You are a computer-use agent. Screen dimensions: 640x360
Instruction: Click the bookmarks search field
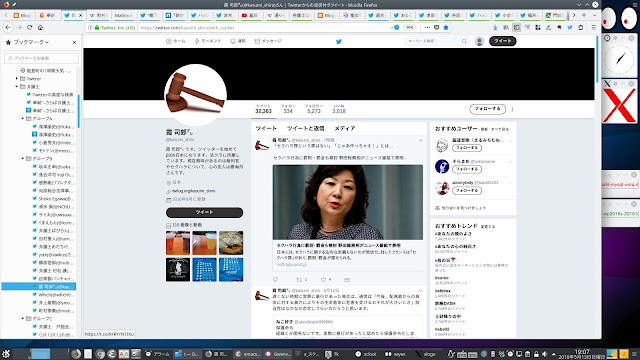[x=41, y=58]
